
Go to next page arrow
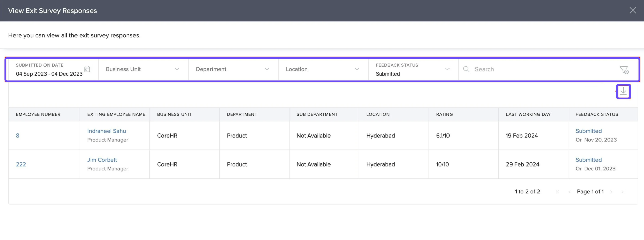611,192
